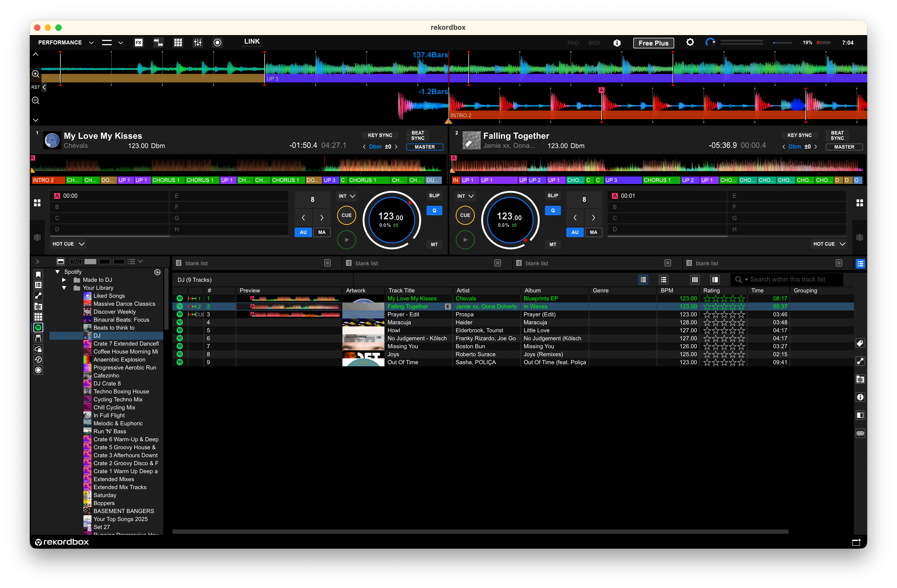Show the mixer panel via the sliders icon

point(198,42)
